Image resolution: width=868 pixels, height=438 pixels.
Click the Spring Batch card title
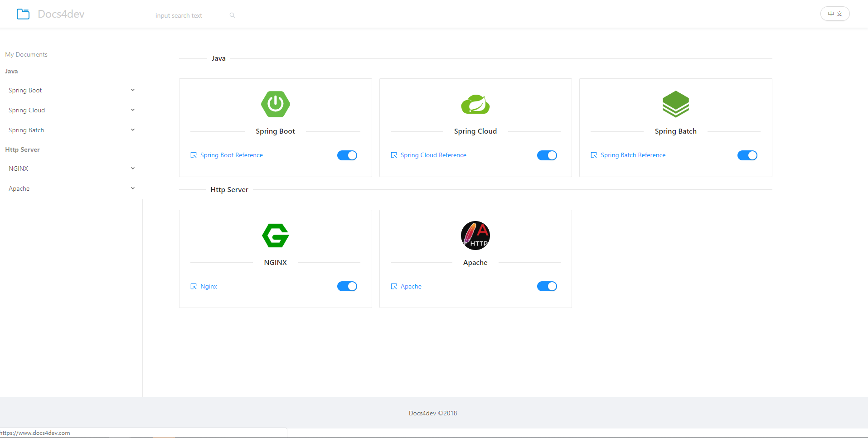(x=676, y=131)
